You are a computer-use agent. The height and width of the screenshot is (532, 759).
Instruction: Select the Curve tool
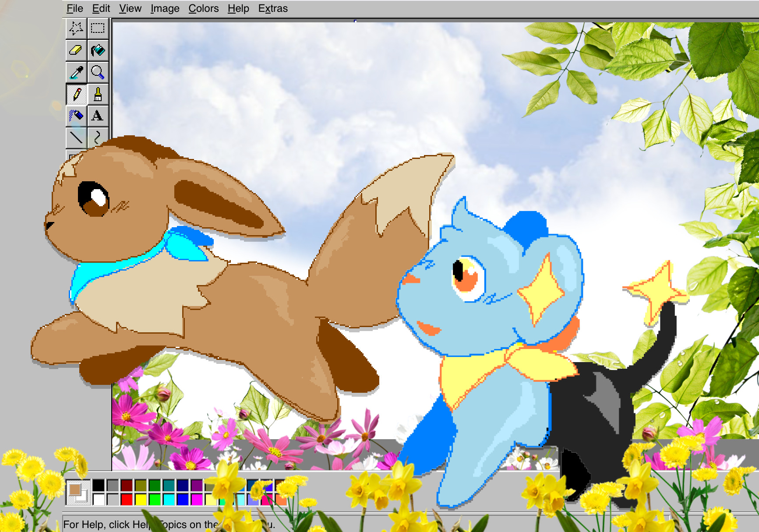98,137
